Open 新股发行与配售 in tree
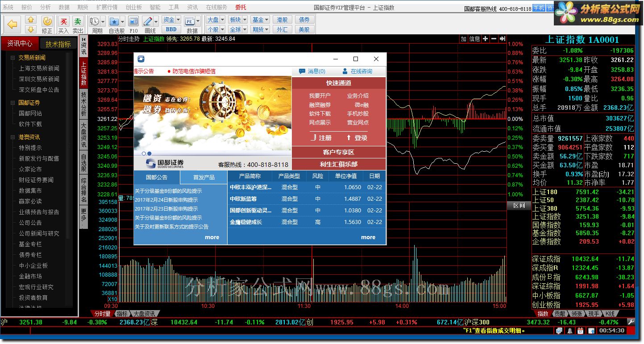Screen dimensions: 644x344 (x=39, y=158)
